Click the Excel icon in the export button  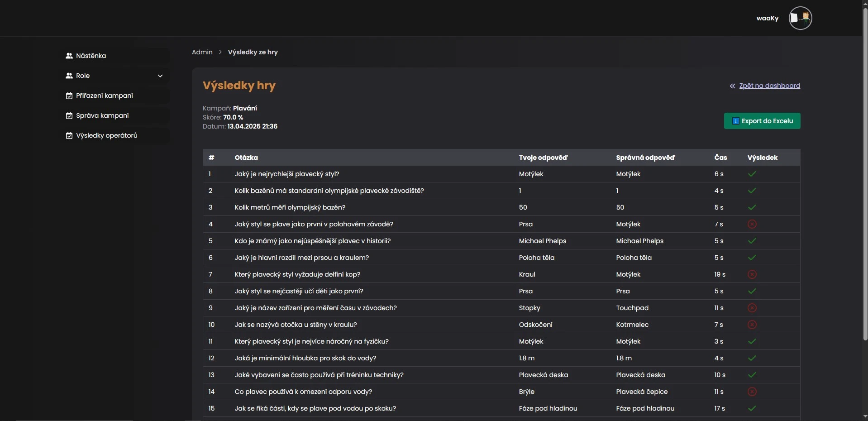[x=736, y=121]
